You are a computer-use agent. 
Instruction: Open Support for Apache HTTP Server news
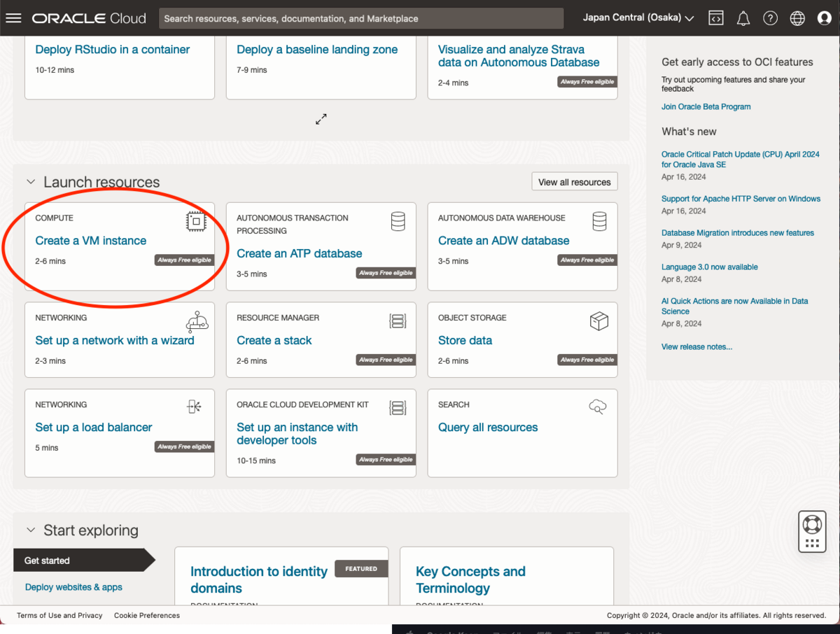[x=741, y=199]
